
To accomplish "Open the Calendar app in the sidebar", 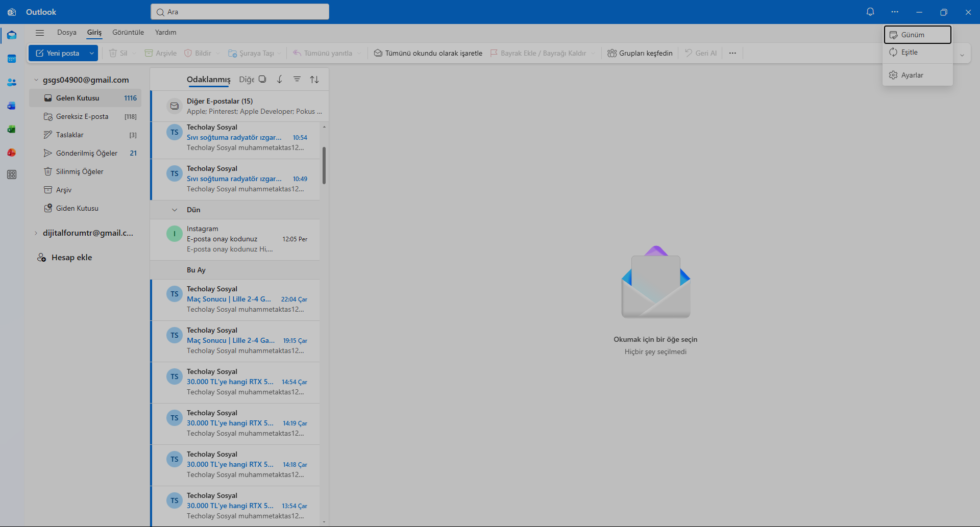I will (x=12, y=59).
